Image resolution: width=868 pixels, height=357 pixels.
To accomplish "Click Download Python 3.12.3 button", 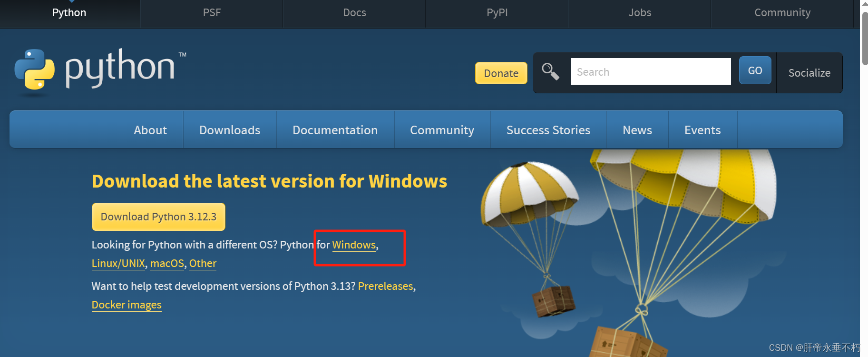I will point(158,217).
